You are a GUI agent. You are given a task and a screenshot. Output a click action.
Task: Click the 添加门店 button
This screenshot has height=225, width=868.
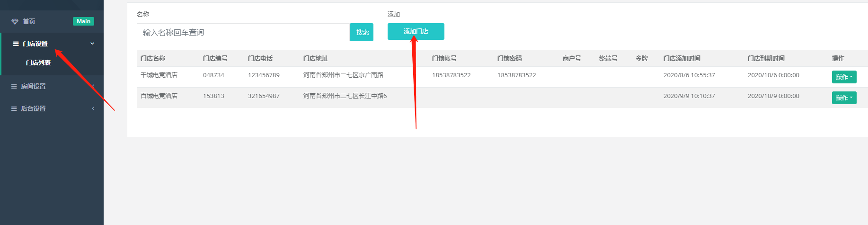(x=416, y=31)
